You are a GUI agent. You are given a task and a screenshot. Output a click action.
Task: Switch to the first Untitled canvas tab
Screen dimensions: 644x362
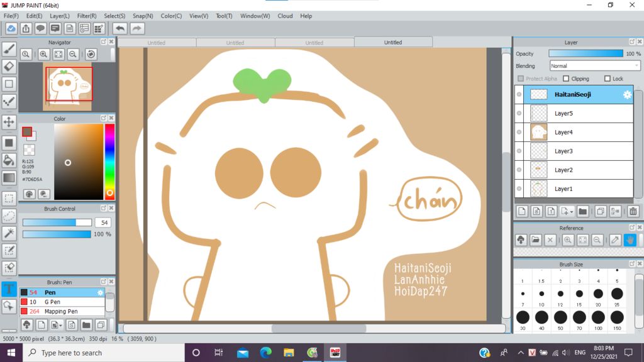click(x=157, y=43)
